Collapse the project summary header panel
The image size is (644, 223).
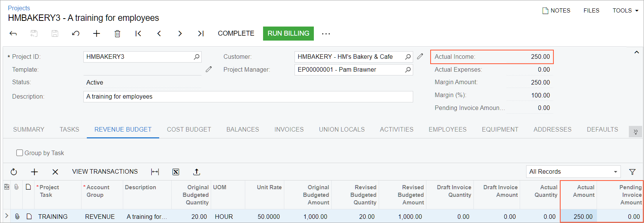coord(637,52)
